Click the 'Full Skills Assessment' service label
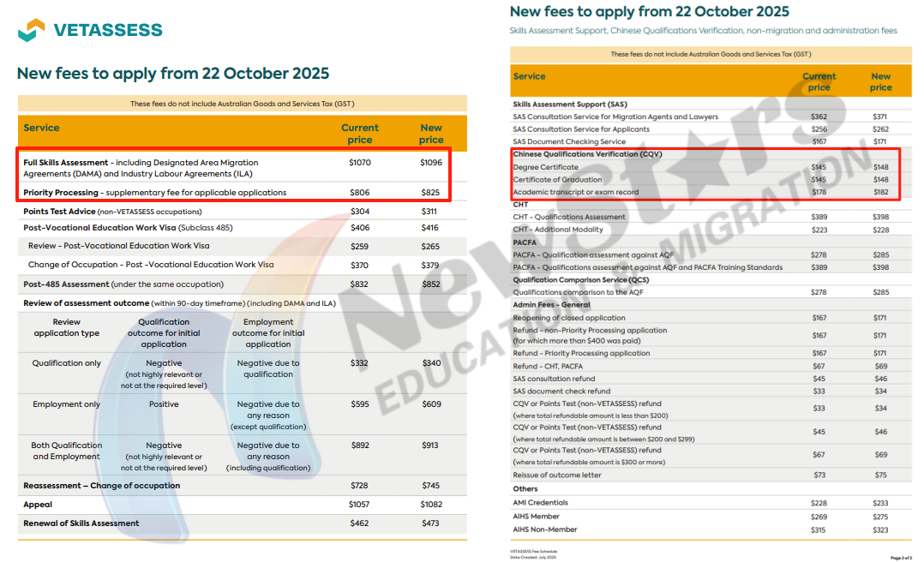Image resolution: width=924 pixels, height=562 pixels. [x=66, y=163]
